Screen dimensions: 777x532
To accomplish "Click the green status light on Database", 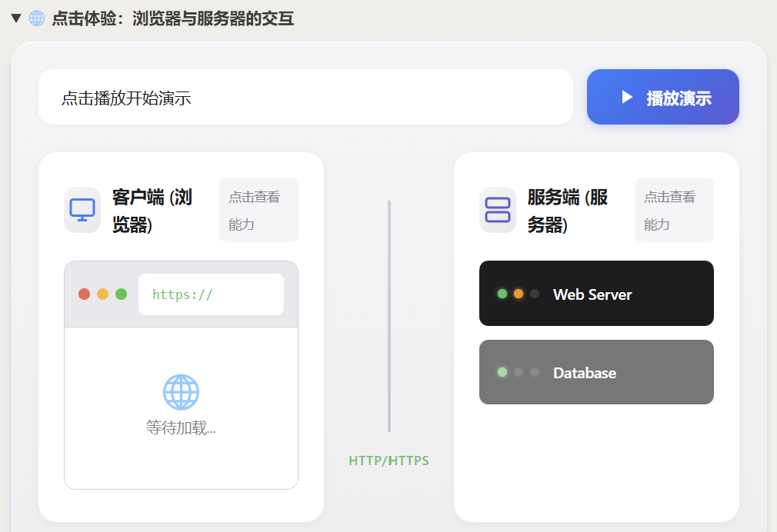I will [x=502, y=372].
